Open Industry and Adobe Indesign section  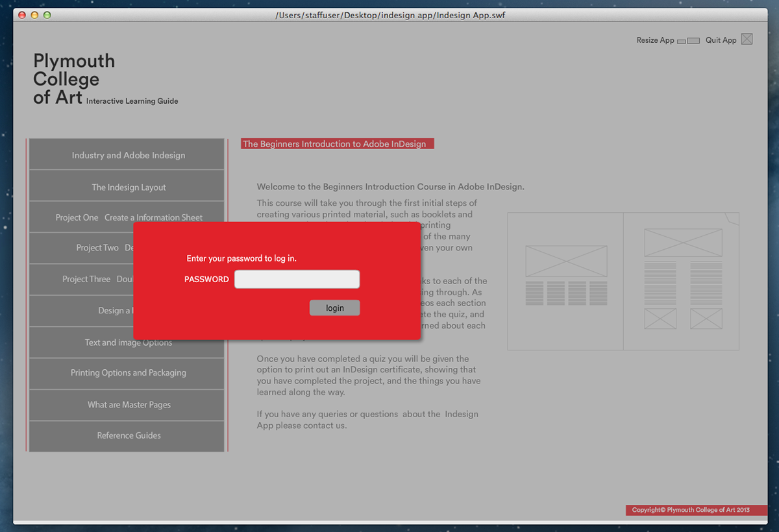(127, 155)
